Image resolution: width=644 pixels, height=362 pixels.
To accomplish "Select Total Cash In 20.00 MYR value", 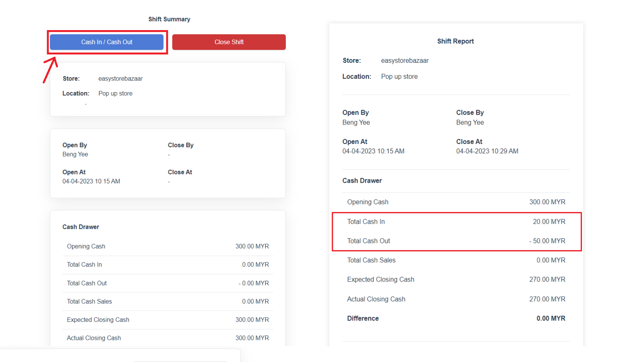I will [549, 222].
